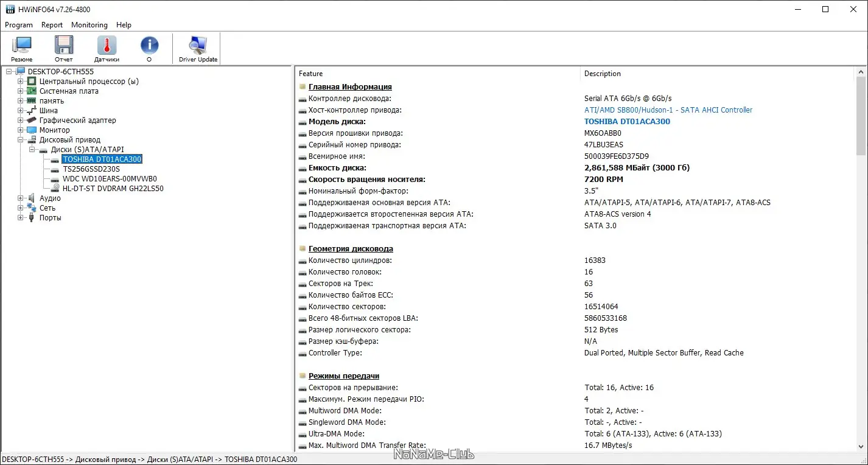Click the folder icon beside Режимы передачи

click(x=303, y=376)
